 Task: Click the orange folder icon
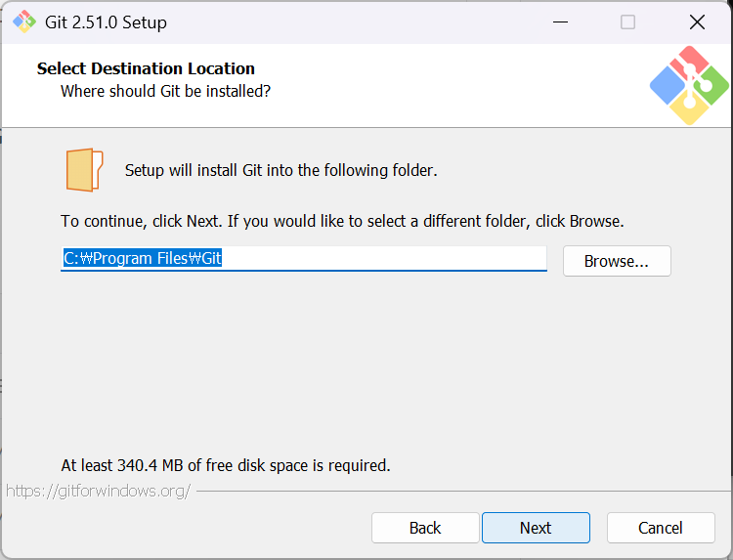(84, 170)
